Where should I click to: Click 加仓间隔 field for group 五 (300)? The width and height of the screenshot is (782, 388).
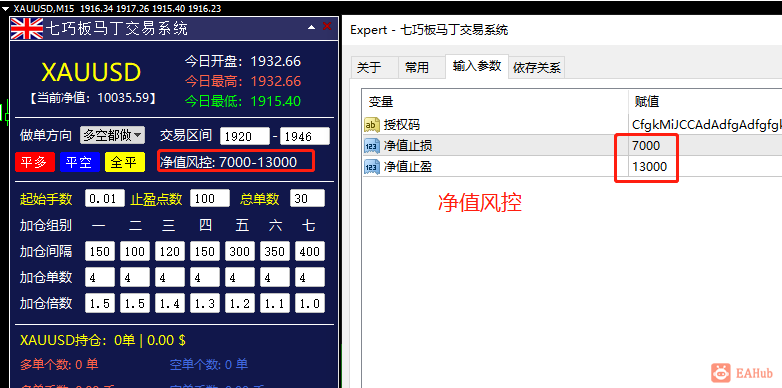(239, 251)
